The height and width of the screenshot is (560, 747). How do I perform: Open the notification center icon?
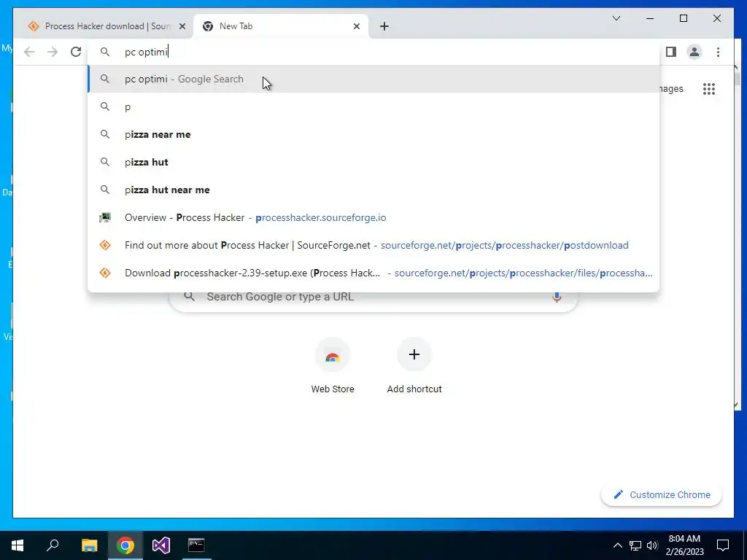(x=723, y=545)
